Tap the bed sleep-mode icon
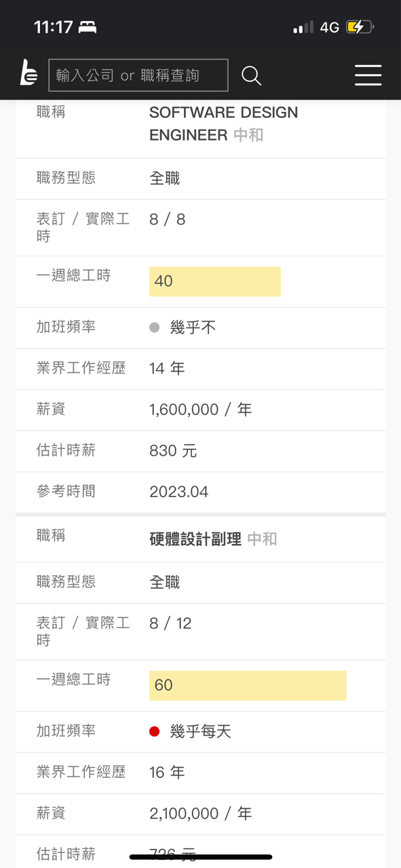401x868 pixels. (88, 27)
